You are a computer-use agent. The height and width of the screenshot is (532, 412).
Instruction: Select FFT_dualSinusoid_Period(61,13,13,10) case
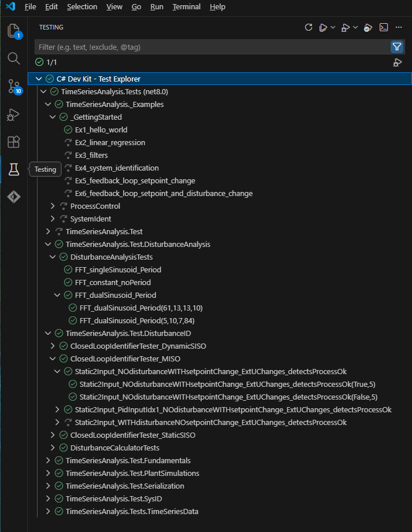[141, 308]
